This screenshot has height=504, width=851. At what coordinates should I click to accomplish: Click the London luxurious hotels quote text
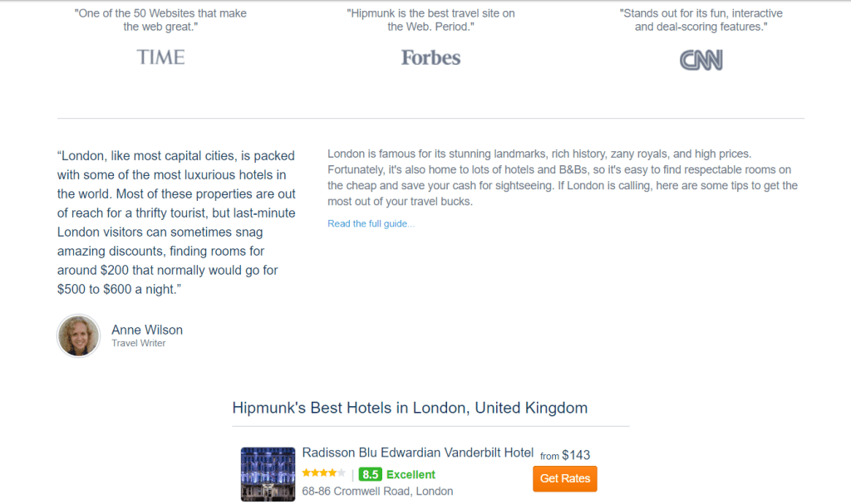click(x=176, y=223)
